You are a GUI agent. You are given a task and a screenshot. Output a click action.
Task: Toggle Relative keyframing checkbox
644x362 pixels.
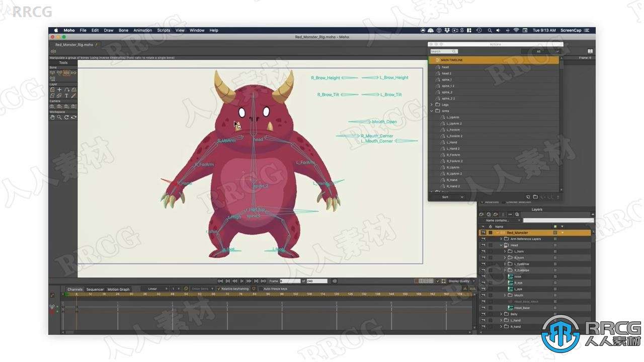tap(219, 289)
